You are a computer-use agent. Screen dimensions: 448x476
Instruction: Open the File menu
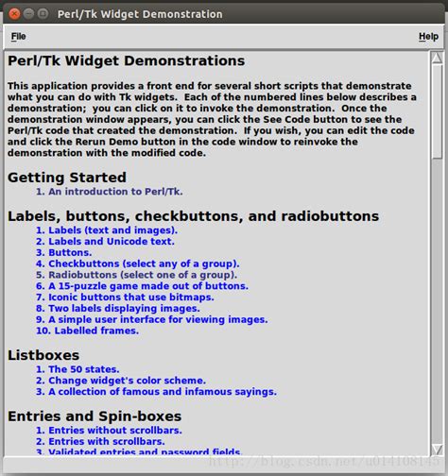(x=18, y=37)
